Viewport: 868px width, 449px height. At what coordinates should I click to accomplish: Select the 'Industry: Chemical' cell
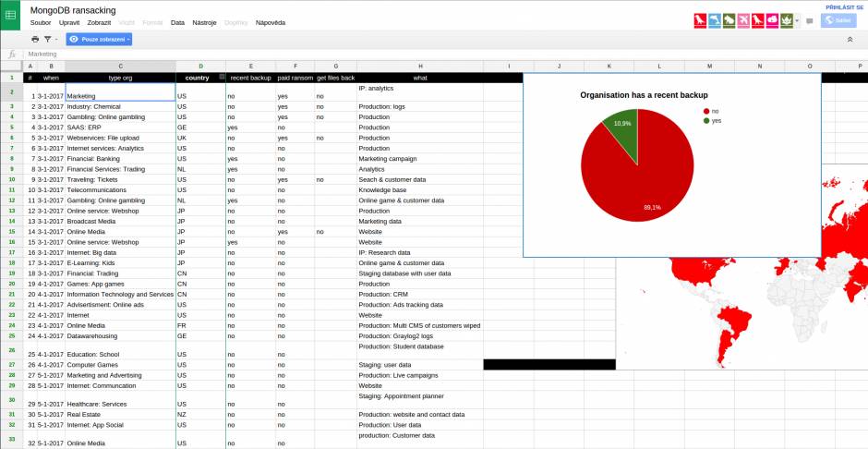(x=121, y=106)
